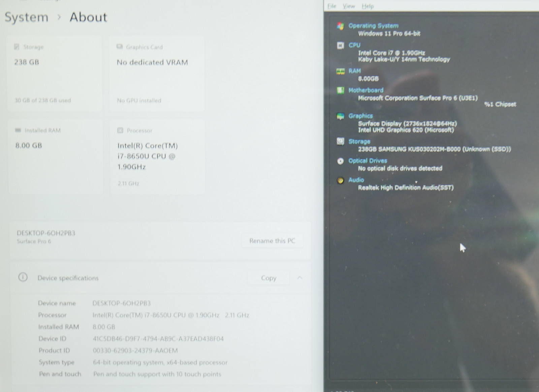This screenshot has width=539, height=392.
Task: Select the Surface Display resolution text
Action: click(407, 124)
